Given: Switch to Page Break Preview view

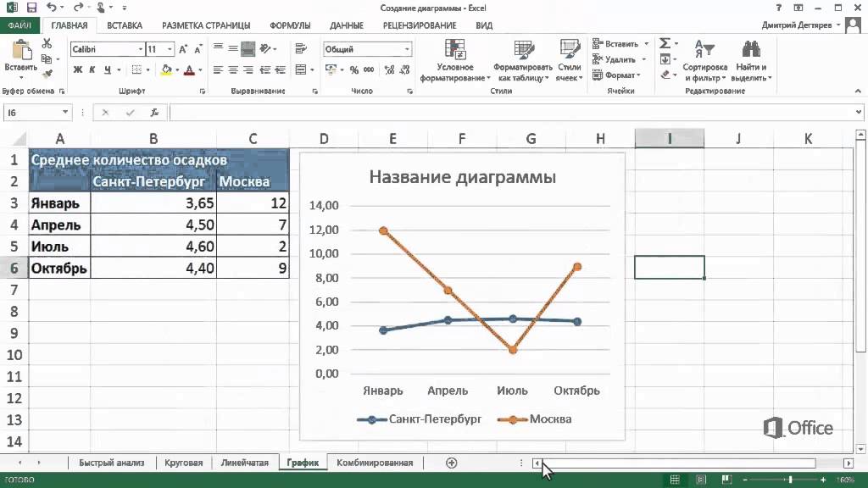Looking at the screenshot, I should tap(726, 480).
